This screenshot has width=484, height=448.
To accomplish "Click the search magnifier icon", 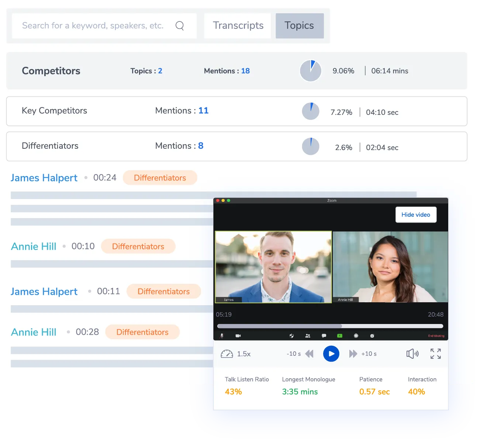I will point(180,25).
